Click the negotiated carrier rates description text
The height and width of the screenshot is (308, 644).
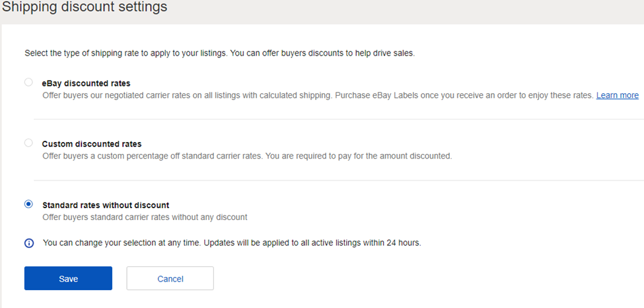point(318,95)
